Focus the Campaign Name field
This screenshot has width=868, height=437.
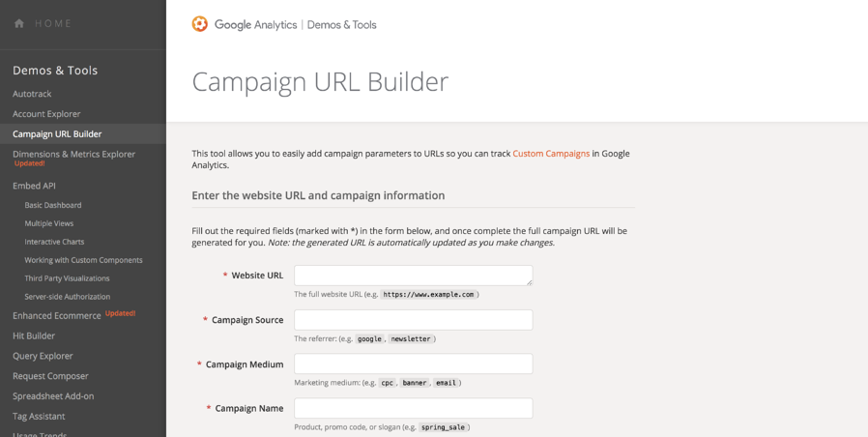point(414,408)
